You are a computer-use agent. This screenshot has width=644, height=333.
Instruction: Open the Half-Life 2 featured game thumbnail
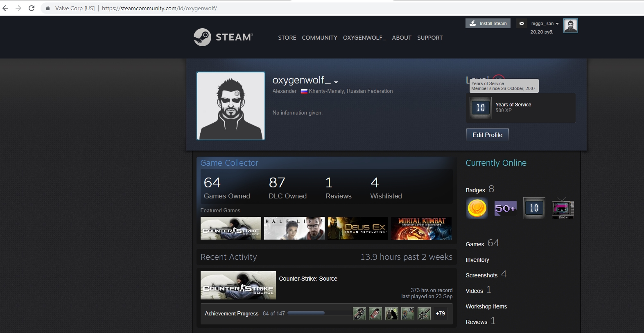[294, 228]
